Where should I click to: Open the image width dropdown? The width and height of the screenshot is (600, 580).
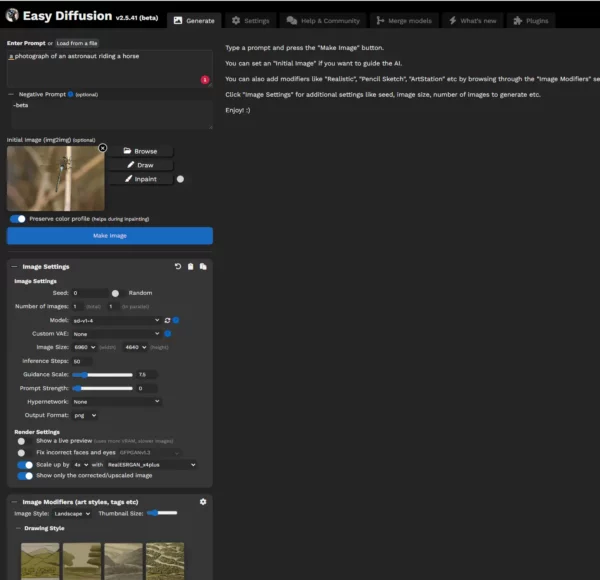click(x=85, y=347)
